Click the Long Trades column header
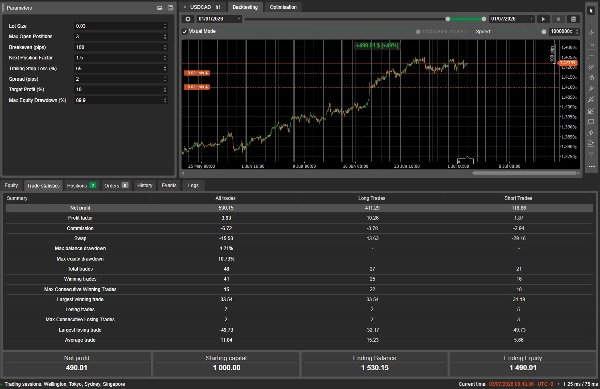 [x=372, y=198]
